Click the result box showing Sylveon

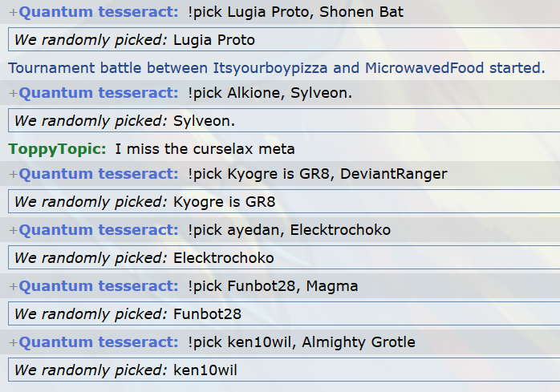(282, 121)
